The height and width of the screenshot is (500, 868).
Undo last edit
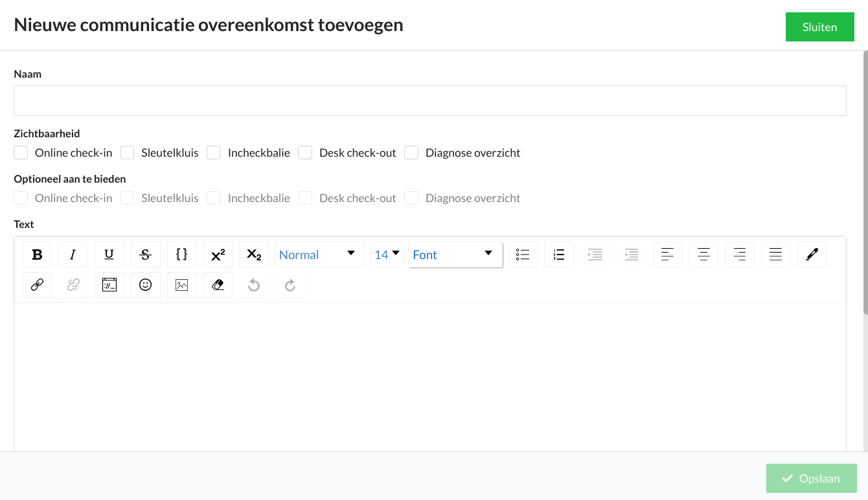click(x=254, y=285)
